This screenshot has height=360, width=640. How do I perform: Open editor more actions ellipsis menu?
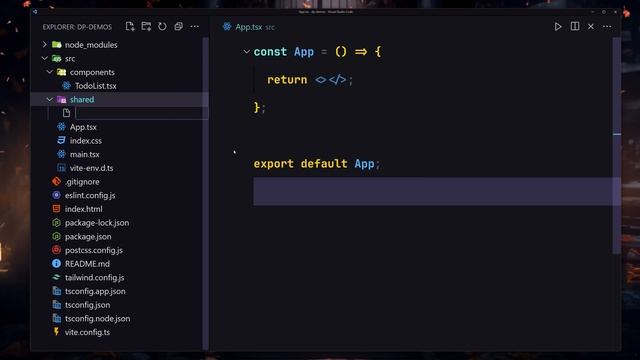(x=607, y=27)
